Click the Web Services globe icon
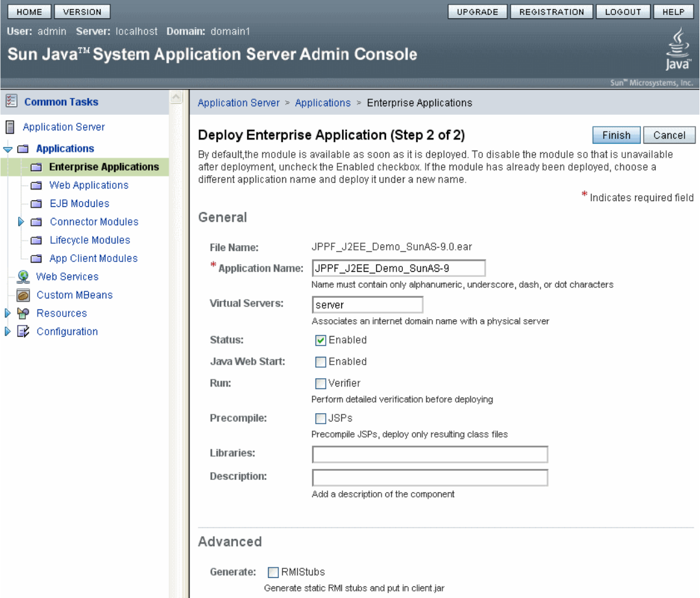This screenshot has width=700, height=598. 23,277
